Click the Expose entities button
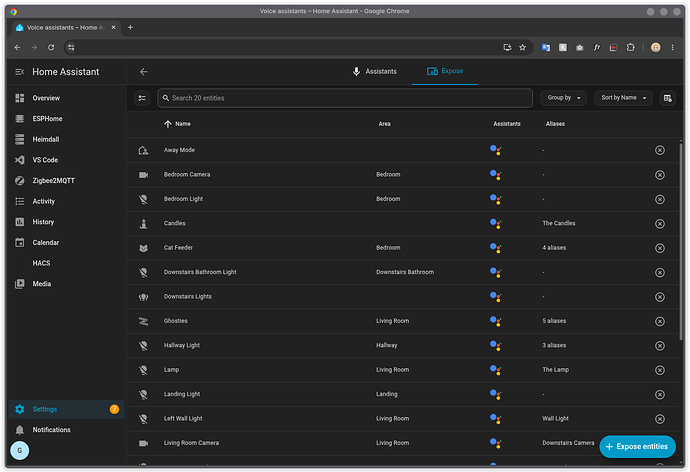Screen dimensions: 690x472 [637, 447]
